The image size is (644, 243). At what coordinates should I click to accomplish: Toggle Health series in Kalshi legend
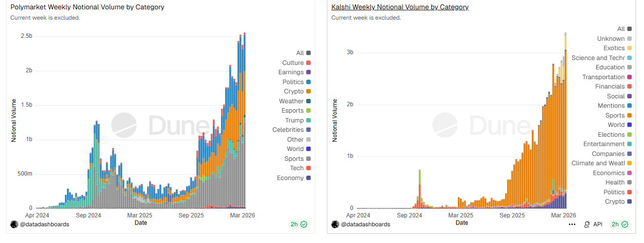(x=619, y=182)
